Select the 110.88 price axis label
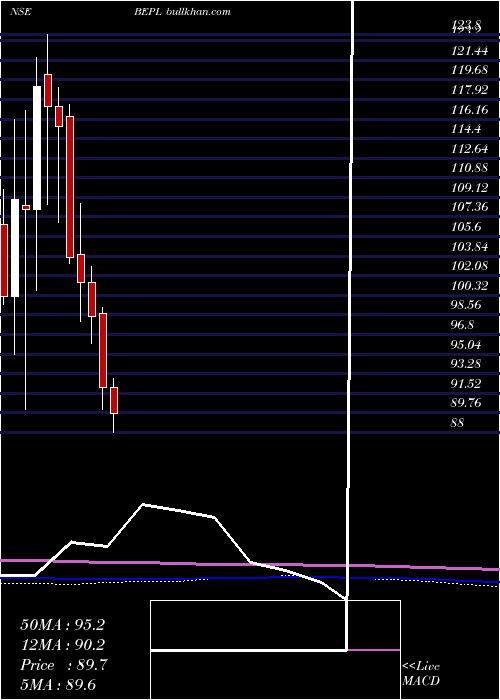500x700 pixels. coord(469,168)
